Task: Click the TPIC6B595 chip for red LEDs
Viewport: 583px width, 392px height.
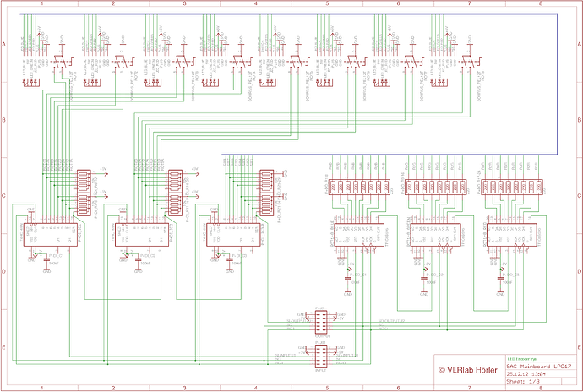Action: [512, 235]
